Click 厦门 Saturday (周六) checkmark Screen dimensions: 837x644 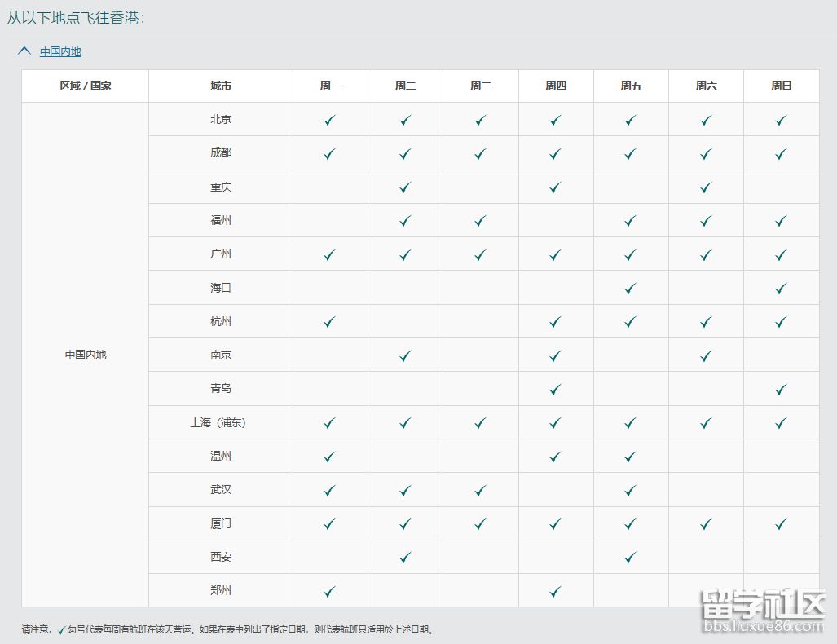click(x=706, y=524)
